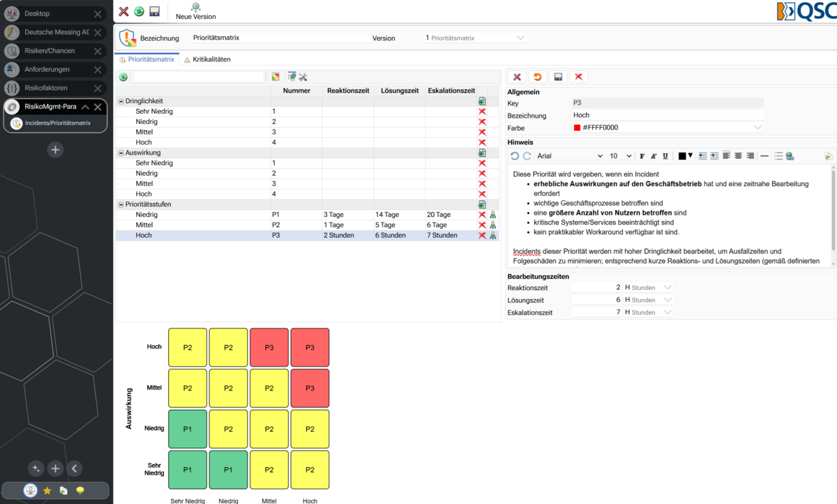Click the wrench and screwdriver tools icon
Image resolution: width=837 pixels, height=504 pixels.
coord(303,77)
